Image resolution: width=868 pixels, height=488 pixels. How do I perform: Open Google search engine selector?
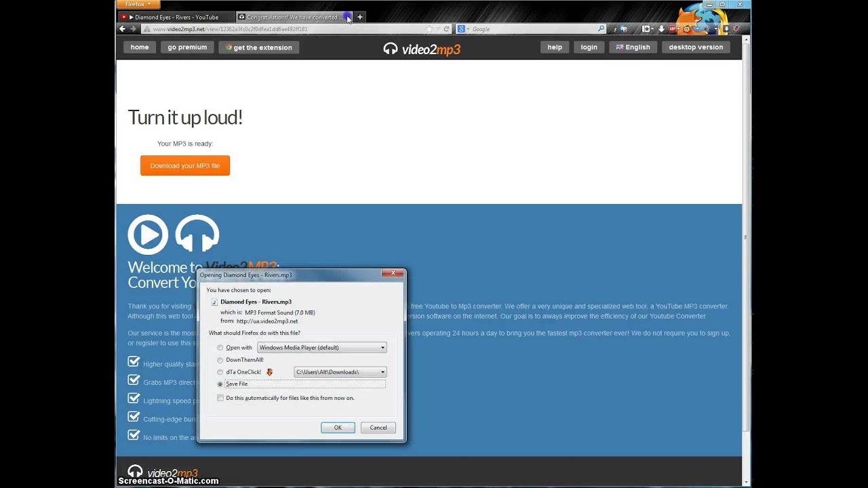pos(462,29)
